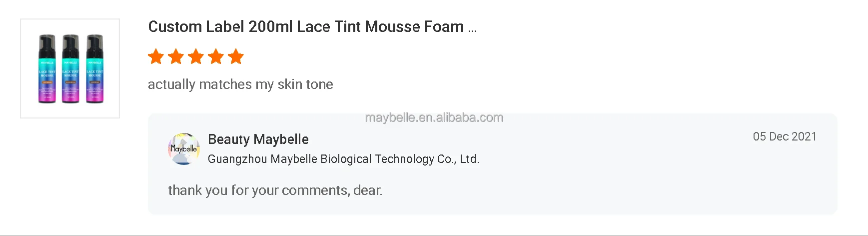Click the first orange rating star
Screen dimensions: 868x236
point(156,56)
